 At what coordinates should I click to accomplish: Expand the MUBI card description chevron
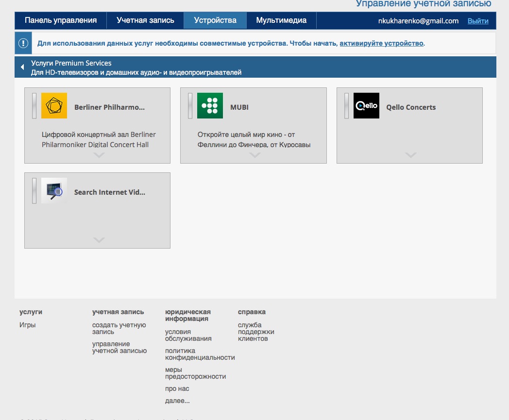(x=254, y=155)
